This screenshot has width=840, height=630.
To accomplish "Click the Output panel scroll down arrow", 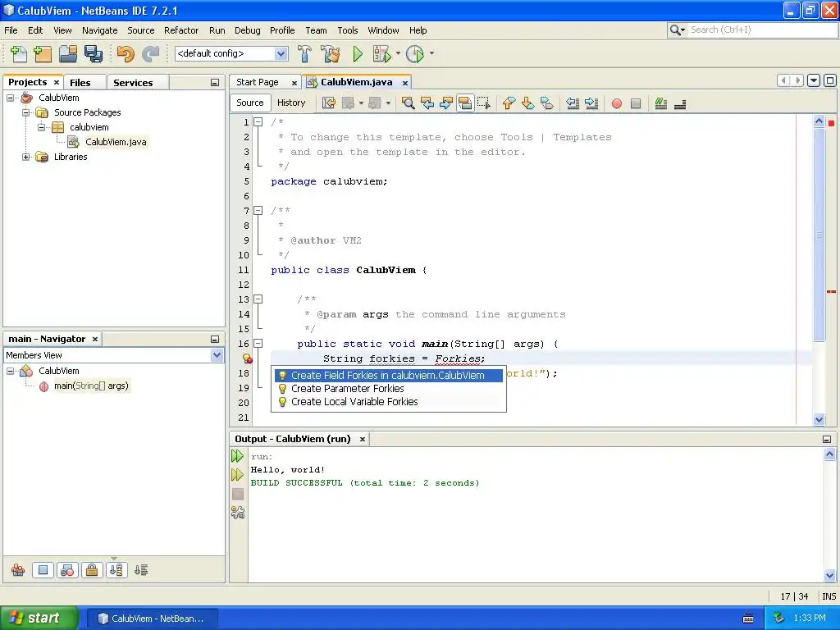I will 829,576.
